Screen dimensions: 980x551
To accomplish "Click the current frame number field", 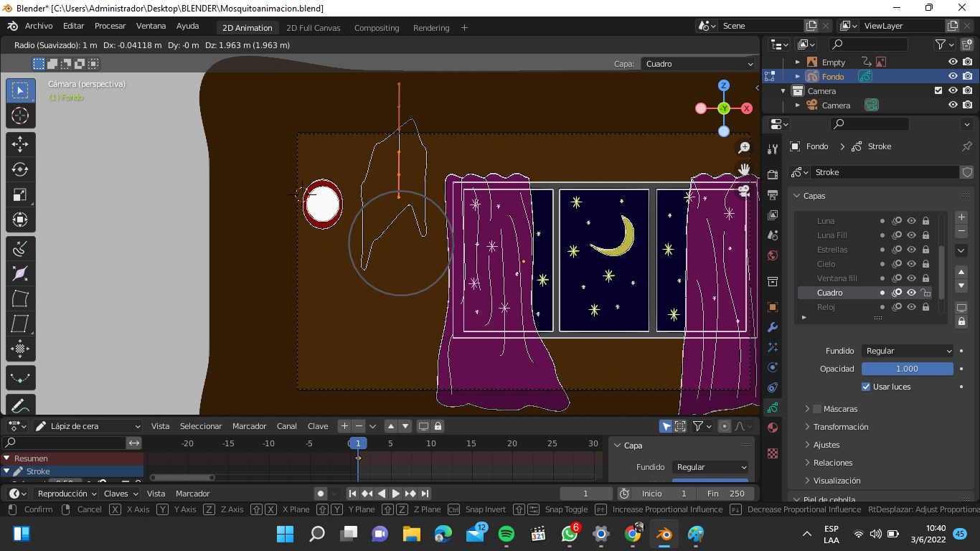I will coord(585,494).
